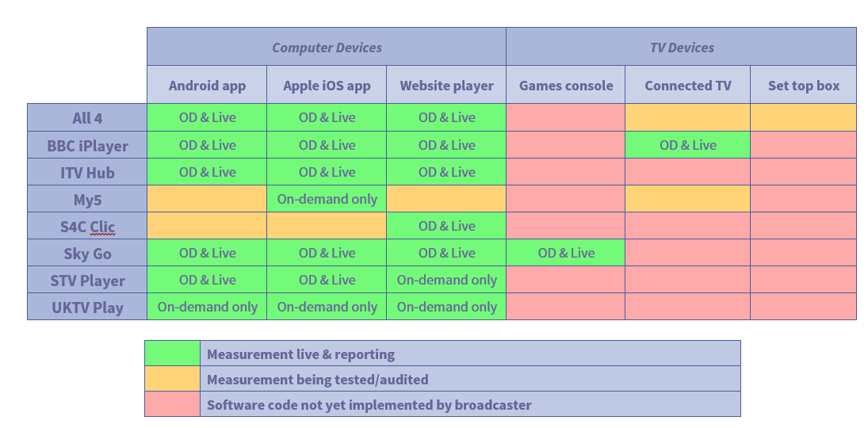Image resolution: width=868 pixels, height=428 pixels.
Task: Click the Android app column header
Action: coord(207,86)
